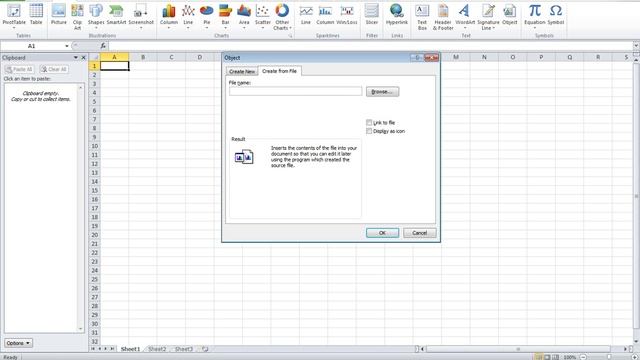640x360 pixels.
Task: Insert a Hyperlink
Action: point(397,15)
